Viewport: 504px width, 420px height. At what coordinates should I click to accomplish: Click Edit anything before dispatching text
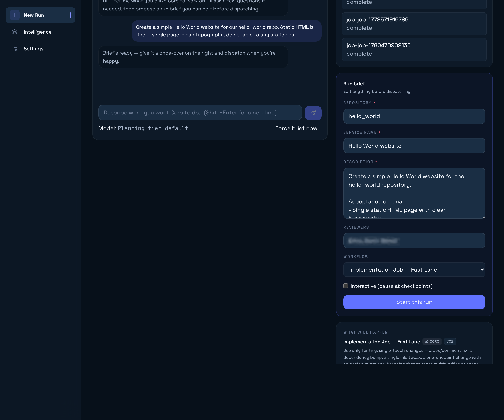click(377, 92)
